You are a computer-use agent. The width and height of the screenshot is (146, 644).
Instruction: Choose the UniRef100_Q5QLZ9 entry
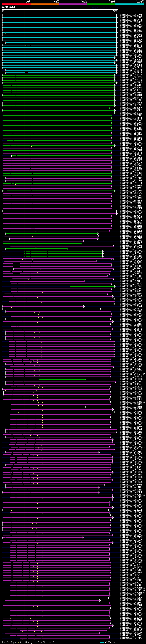pos(131,193)
